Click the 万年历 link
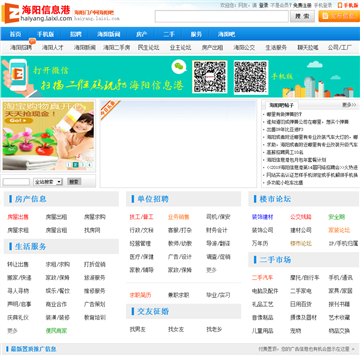Screen dimensions: 360x360 (260, 244)
